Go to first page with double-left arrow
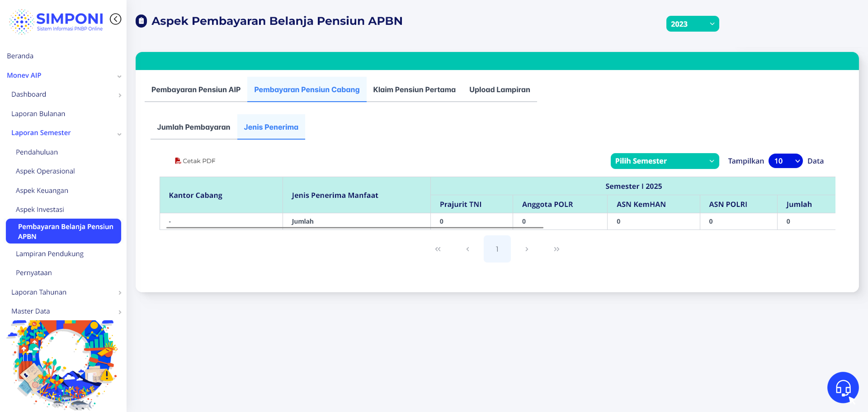This screenshot has height=412, width=868. (438, 249)
